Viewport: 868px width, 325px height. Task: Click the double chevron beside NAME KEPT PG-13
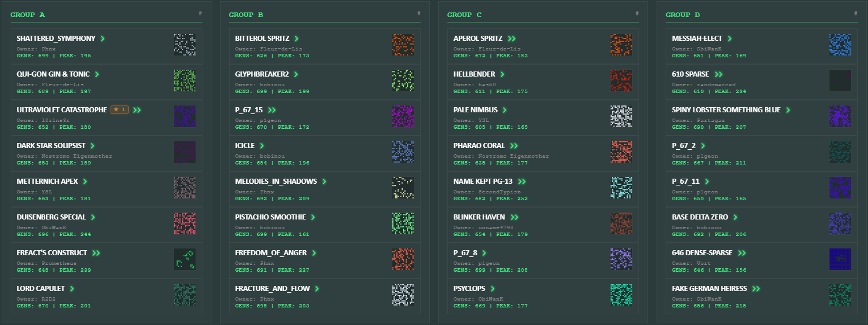coord(522,182)
